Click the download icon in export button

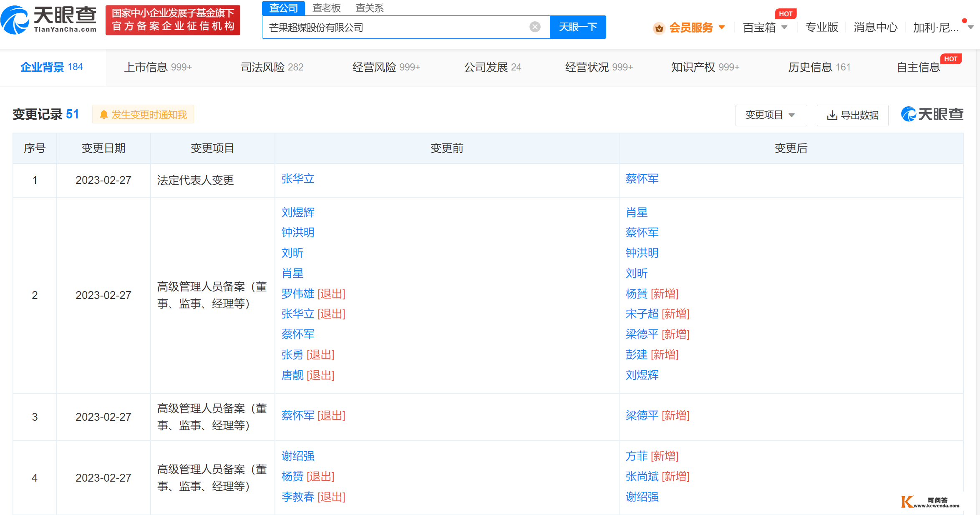point(832,116)
